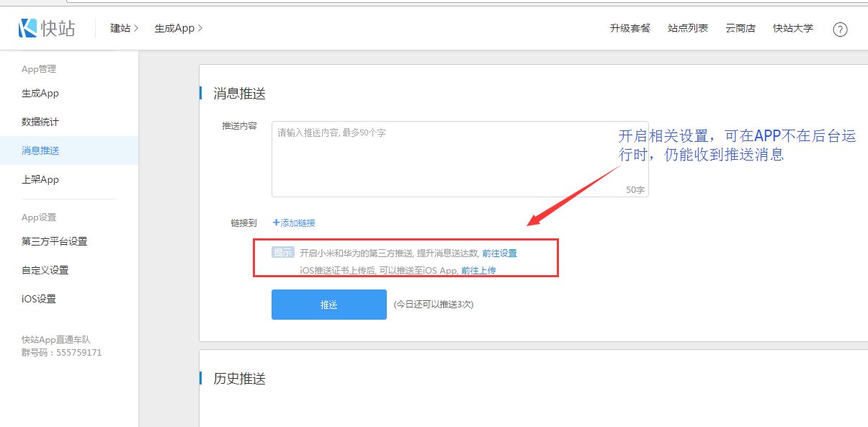Image resolution: width=868 pixels, height=427 pixels.
Task: Open 升级套餐 in top navigation
Action: 630,28
